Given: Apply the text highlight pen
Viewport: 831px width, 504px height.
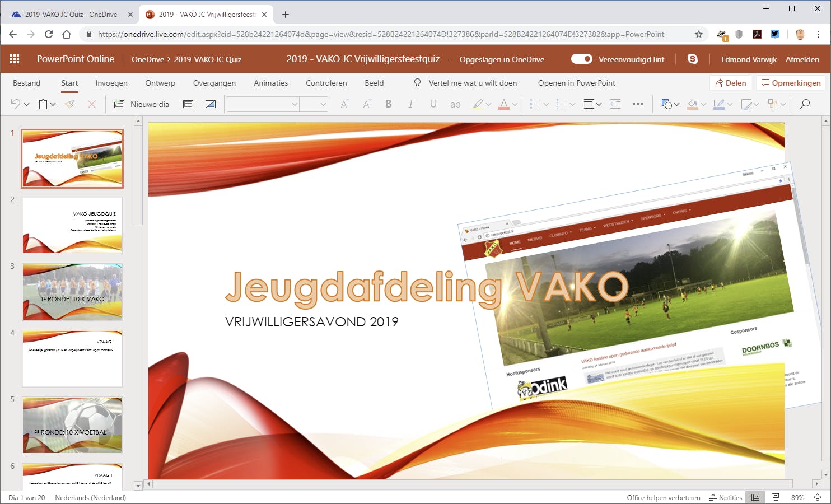Looking at the screenshot, I should [x=478, y=104].
